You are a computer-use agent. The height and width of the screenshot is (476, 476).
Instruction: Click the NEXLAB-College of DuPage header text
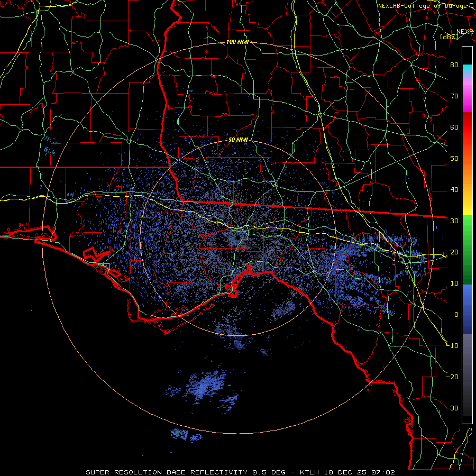[425, 6]
